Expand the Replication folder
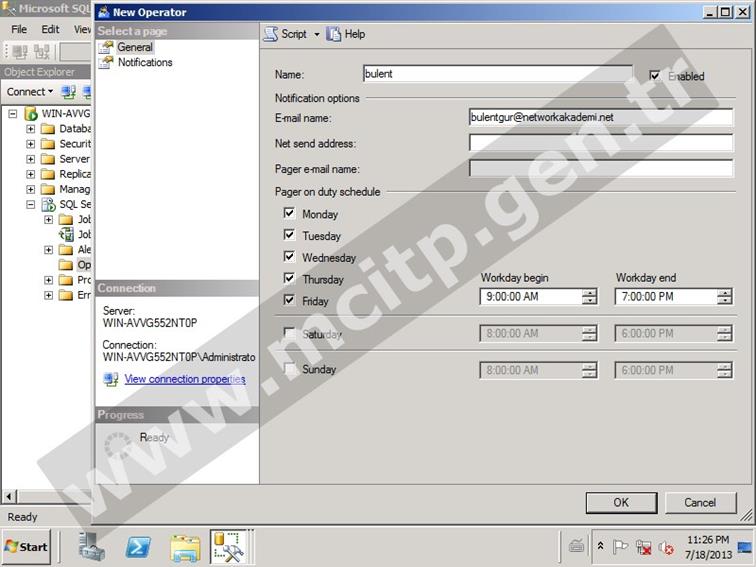The width and height of the screenshot is (756, 567). coord(30,174)
